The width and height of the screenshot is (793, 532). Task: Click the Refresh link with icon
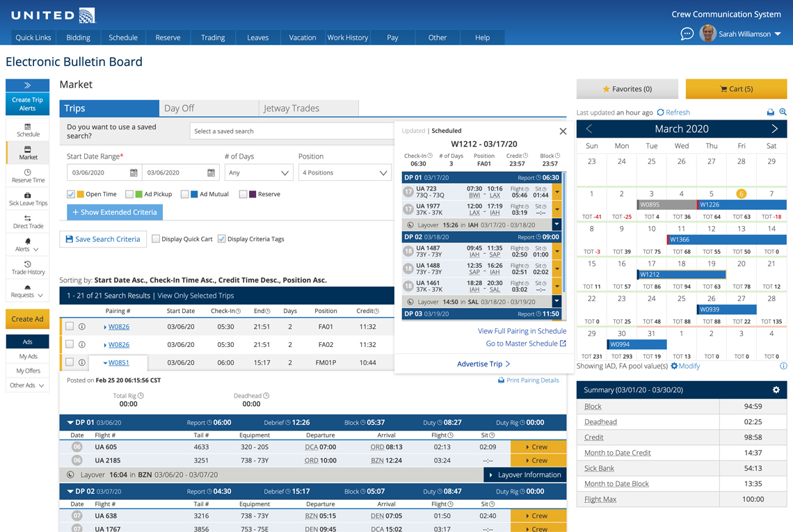(x=673, y=112)
